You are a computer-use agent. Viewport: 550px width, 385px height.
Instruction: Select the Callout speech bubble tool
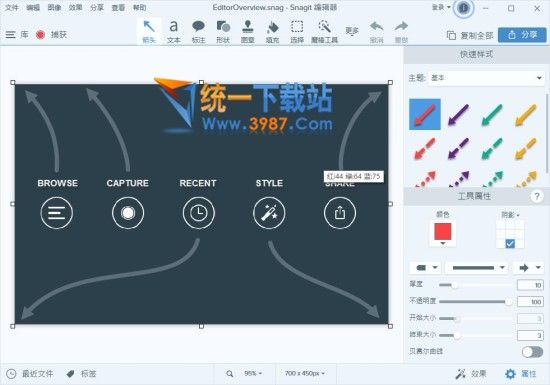[198, 31]
